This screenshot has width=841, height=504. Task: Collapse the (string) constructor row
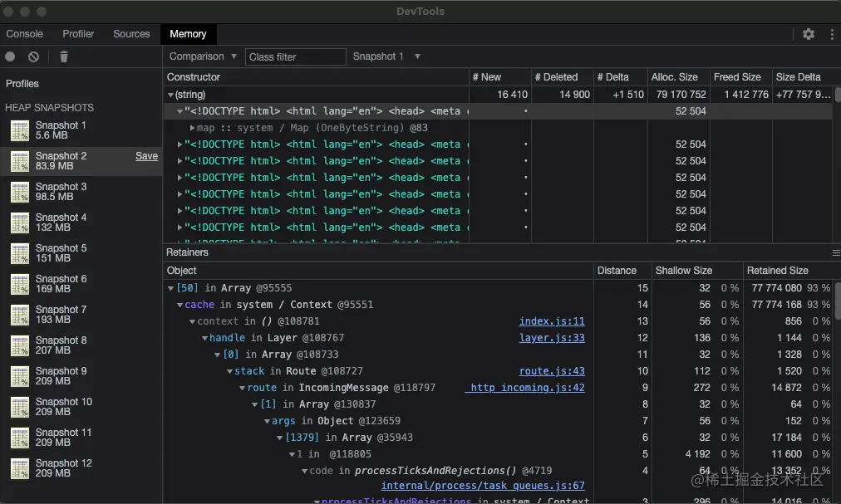tap(171, 95)
